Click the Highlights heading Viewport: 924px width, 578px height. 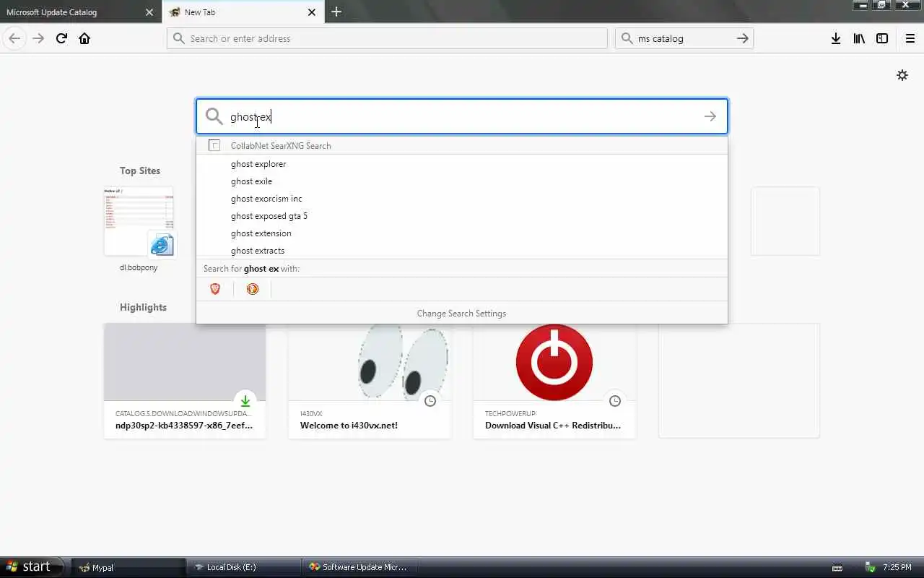[143, 307]
